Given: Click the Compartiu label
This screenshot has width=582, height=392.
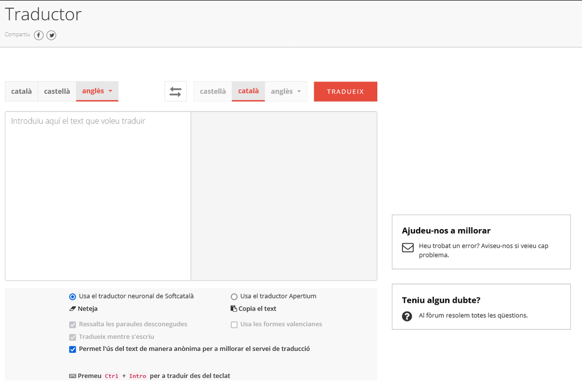Looking at the screenshot, I should (x=17, y=35).
